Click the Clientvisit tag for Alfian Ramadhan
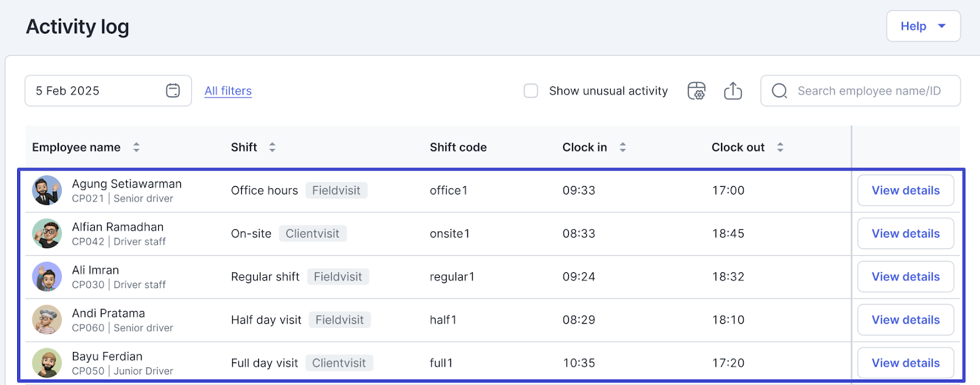Screen dimensions: 980x385 [x=312, y=234]
